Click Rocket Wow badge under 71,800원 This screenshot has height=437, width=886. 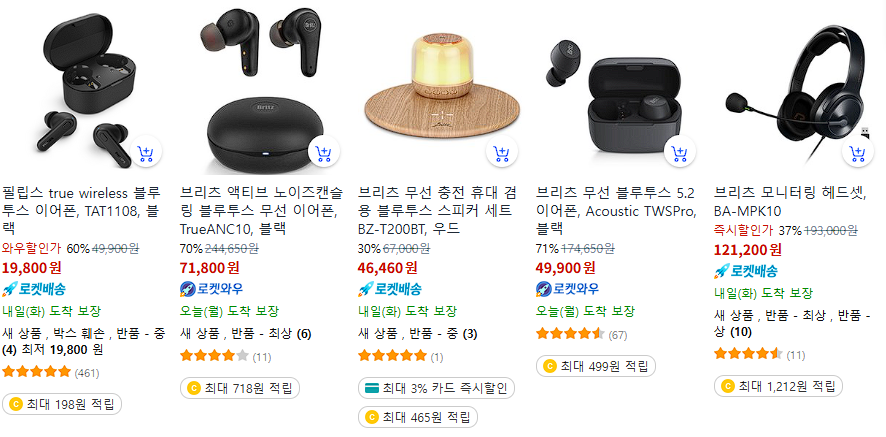212,289
